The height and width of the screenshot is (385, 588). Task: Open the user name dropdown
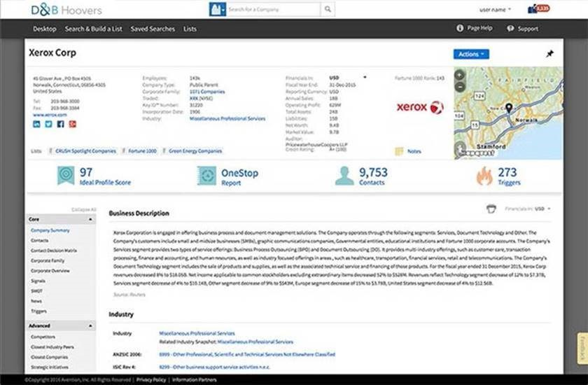pyautogui.click(x=495, y=10)
